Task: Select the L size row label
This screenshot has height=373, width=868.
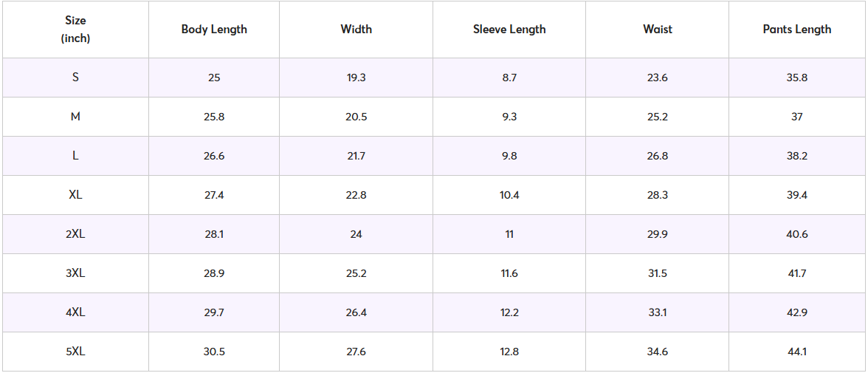Action: pyautogui.click(x=75, y=156)
